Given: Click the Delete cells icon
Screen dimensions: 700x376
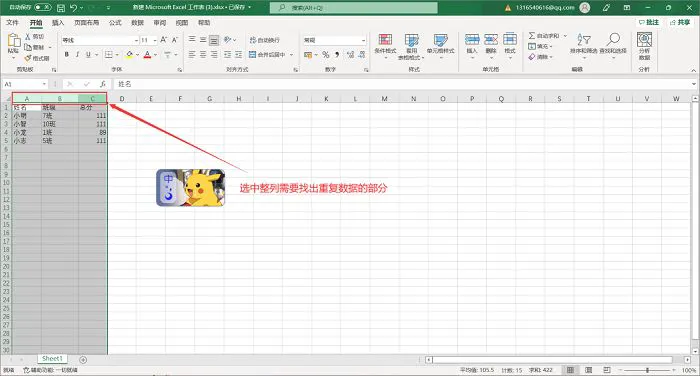Looking at the screenshot, I should 491,39.
